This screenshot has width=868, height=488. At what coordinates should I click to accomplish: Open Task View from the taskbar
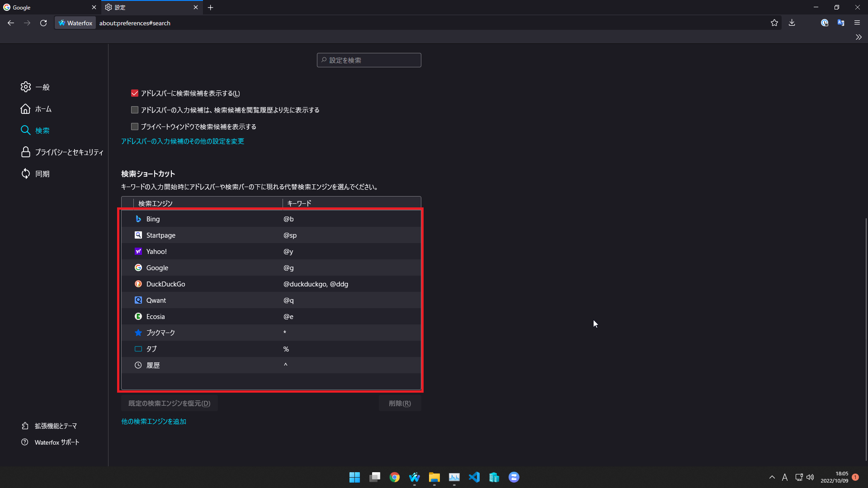(x=375, y=477)
